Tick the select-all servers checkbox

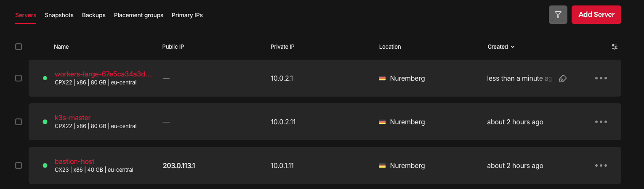click(19, 47)
